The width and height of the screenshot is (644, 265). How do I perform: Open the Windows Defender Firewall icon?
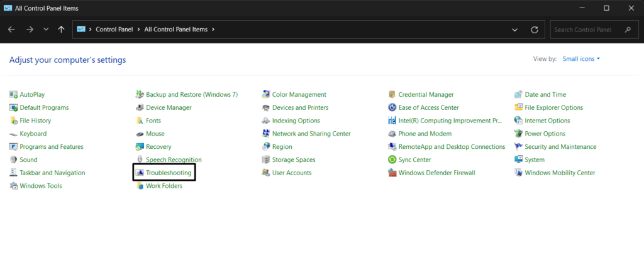click(392, 173)
